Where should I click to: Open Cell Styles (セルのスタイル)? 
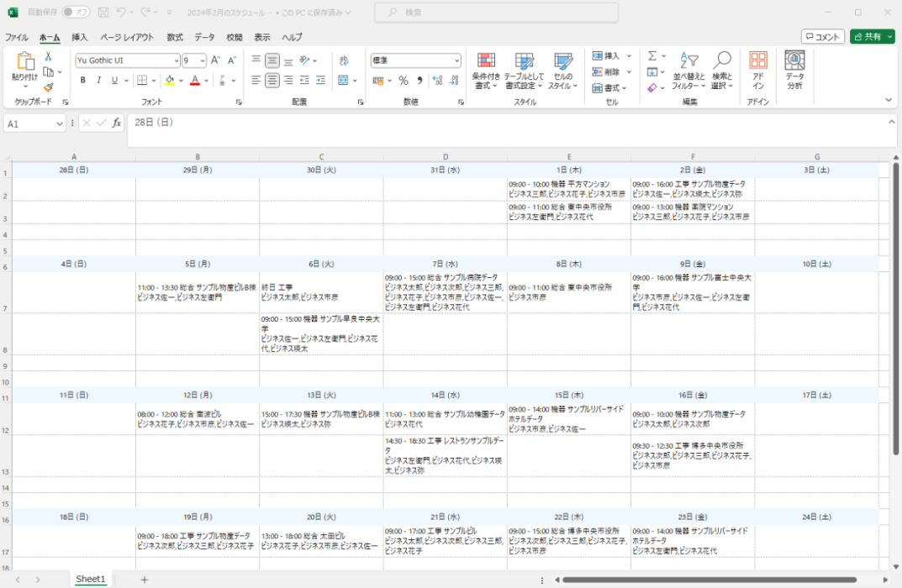pyautogui.click(x=562, y=71)
